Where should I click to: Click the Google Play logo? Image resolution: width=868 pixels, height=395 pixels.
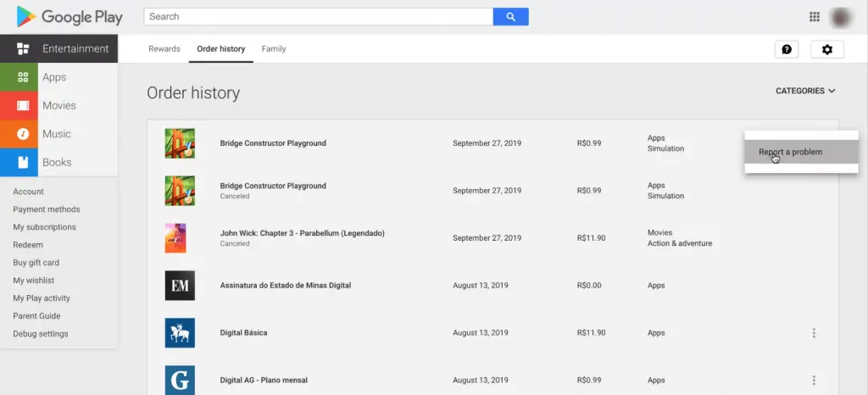[70, 17]
